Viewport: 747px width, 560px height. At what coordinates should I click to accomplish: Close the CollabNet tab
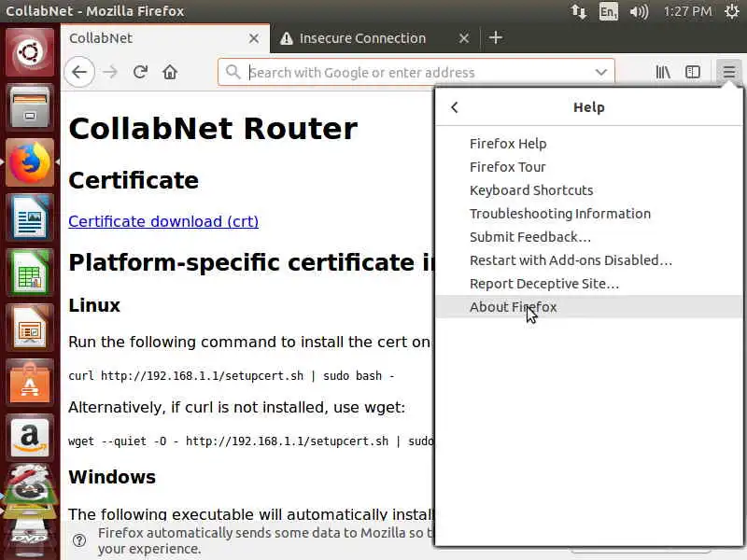point(254,38)
